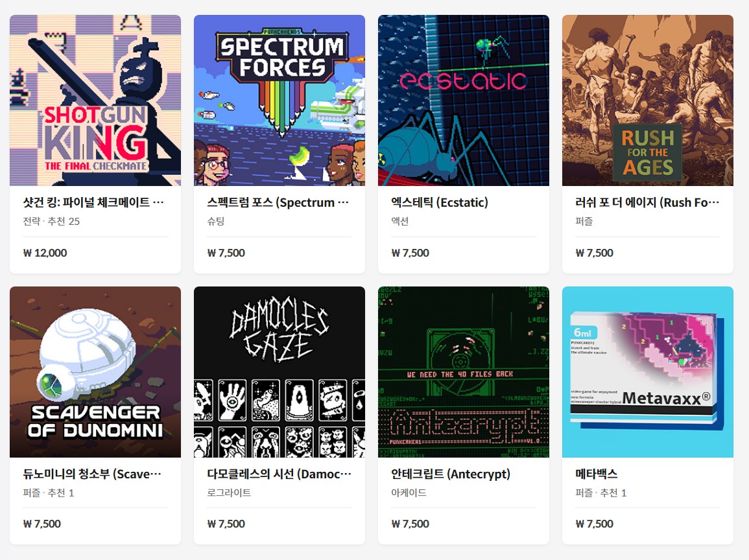Click the title 메타백스
This screenshot has height=560, width=749.
click(596, 474)
